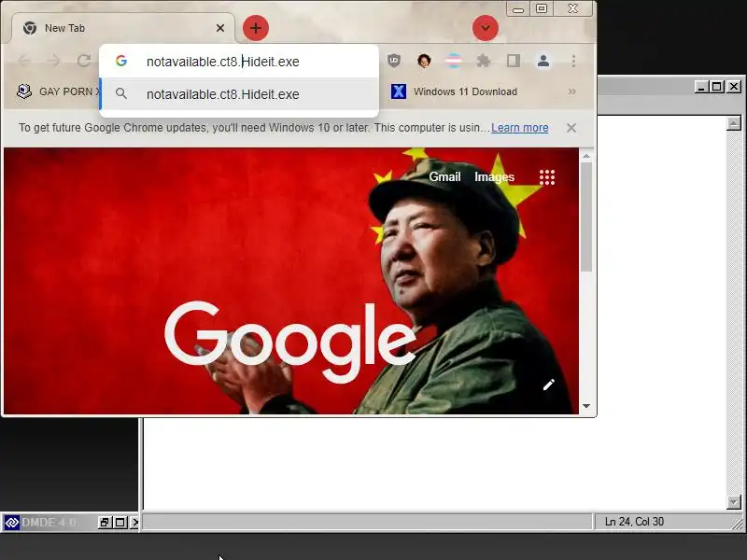Image resolution: width=747 pixels, height=560 pixels.
Task: Click the browser back arrow
Action: pyautogui.click(x=25, y=61)
